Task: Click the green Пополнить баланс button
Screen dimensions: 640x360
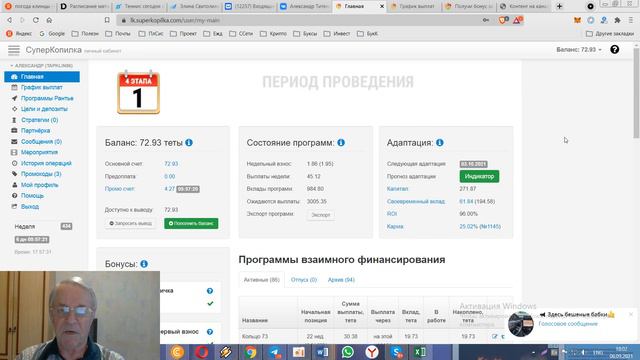Action: [191, 223]
